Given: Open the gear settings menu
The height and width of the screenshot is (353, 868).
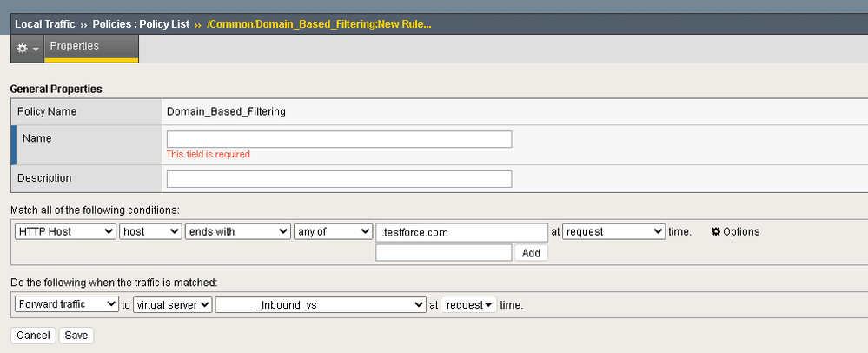Looking at the screenshot, I should coord(26,49).
